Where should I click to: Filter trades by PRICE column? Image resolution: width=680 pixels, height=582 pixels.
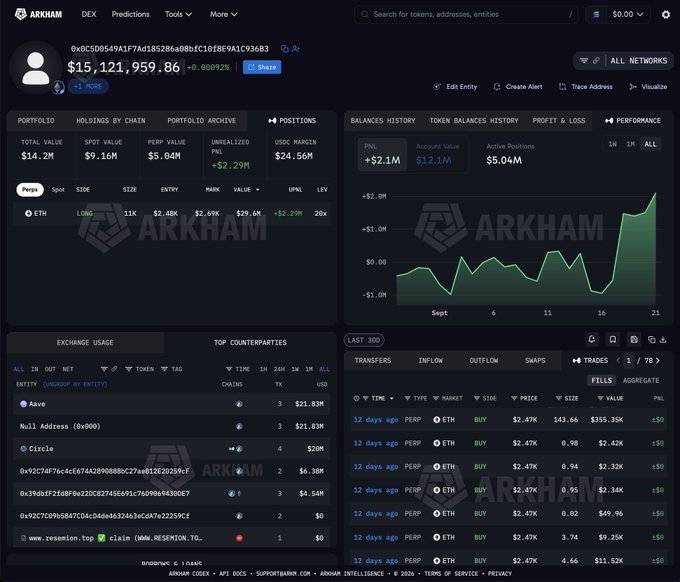514,398
